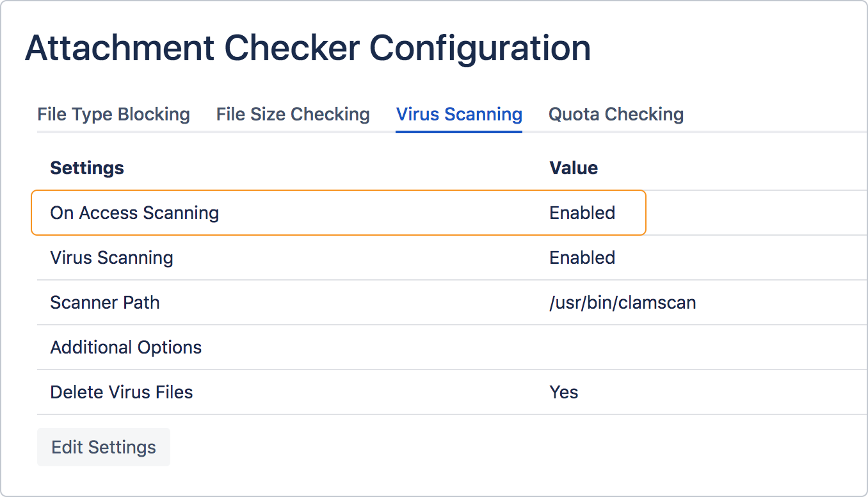The width and height of the screenshot is (868, 497).
Task: Select the Additional Options row
Action: [256, 347]
